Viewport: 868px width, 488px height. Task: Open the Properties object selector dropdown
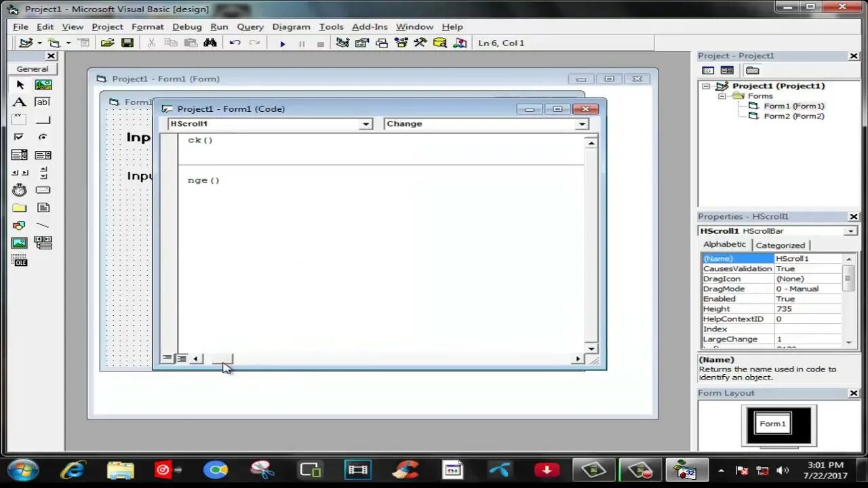tap(851, 231)
